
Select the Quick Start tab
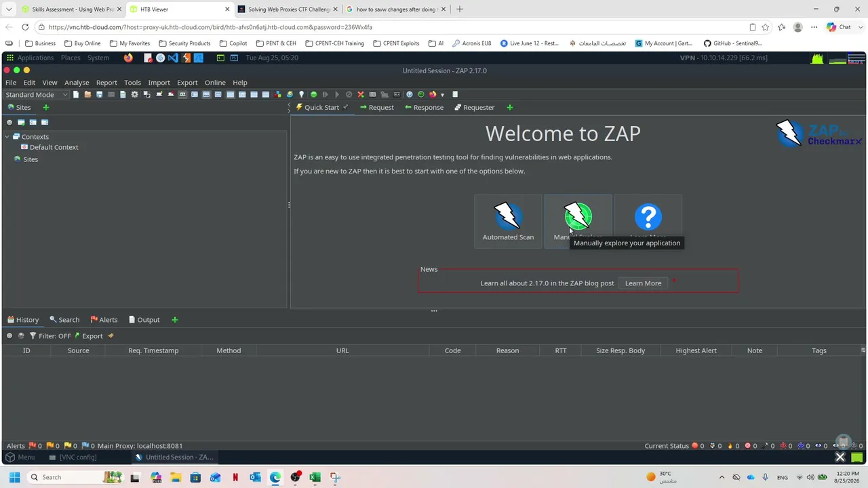(321, 107)
